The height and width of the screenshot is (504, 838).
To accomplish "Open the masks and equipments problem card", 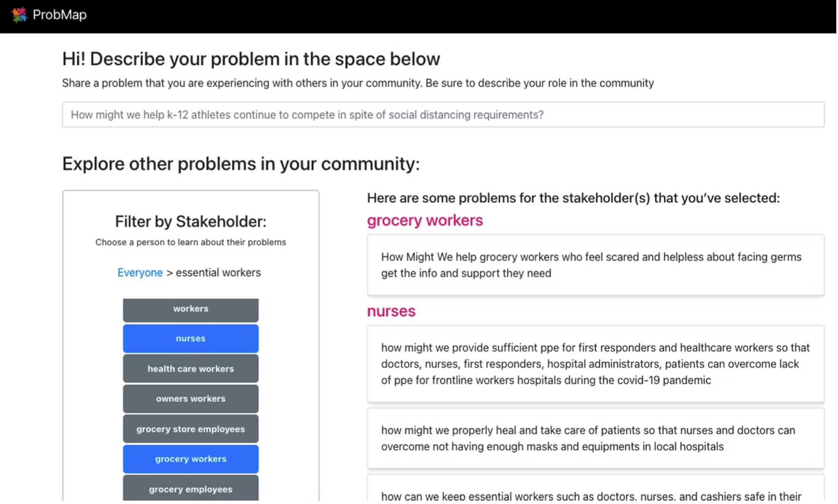I will pyautogui.click(x=595, y=438).
